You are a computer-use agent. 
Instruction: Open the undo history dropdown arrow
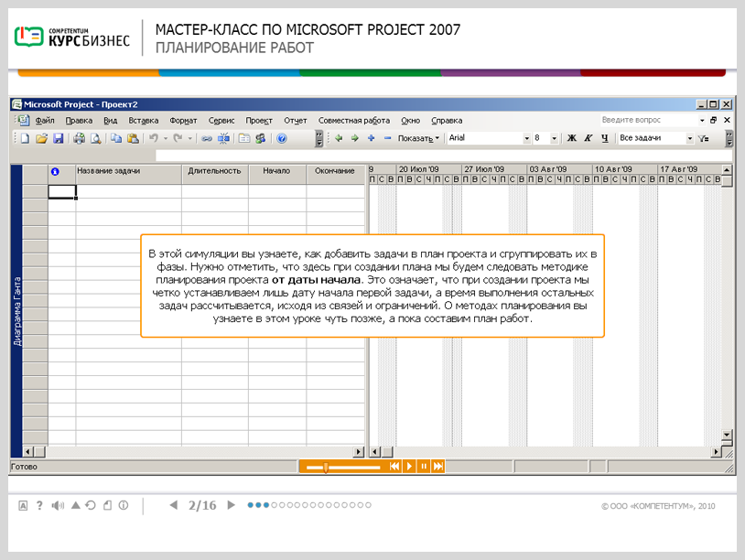(166, 138)
